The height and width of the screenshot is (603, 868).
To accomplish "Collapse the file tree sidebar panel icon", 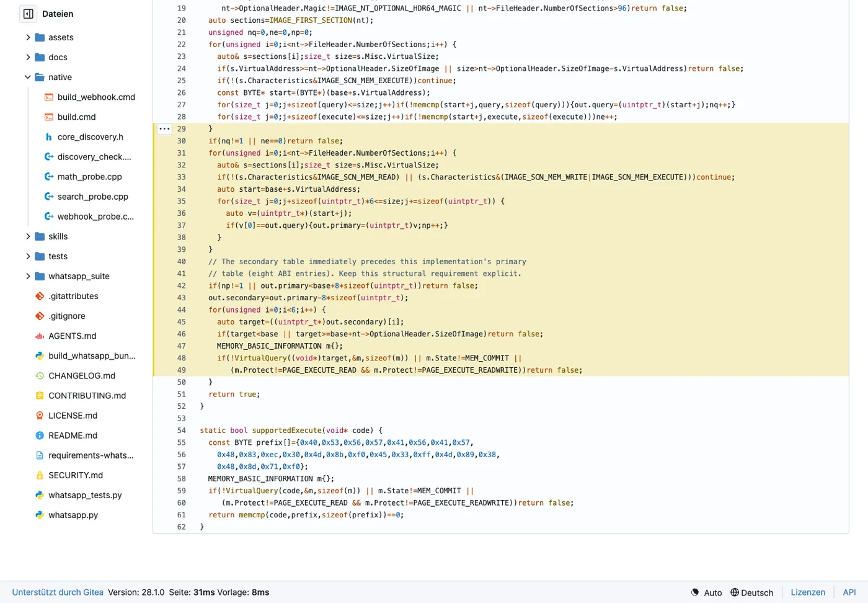I will (x=29, y=14).
